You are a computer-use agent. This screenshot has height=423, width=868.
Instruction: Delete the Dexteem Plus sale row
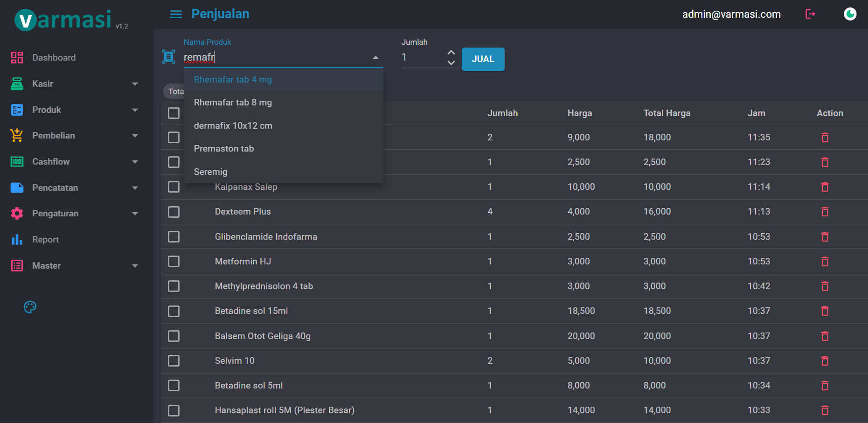tap(825, 212)
